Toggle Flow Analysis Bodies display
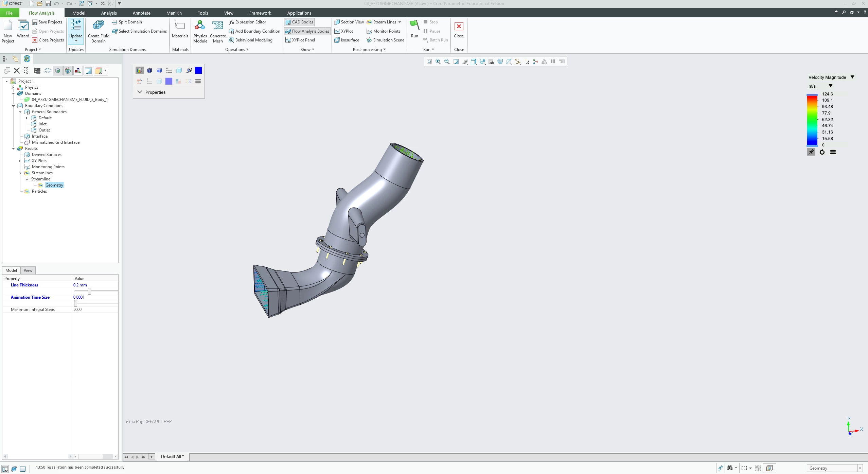This screenshot has width=868, height=474. (307, 31)
